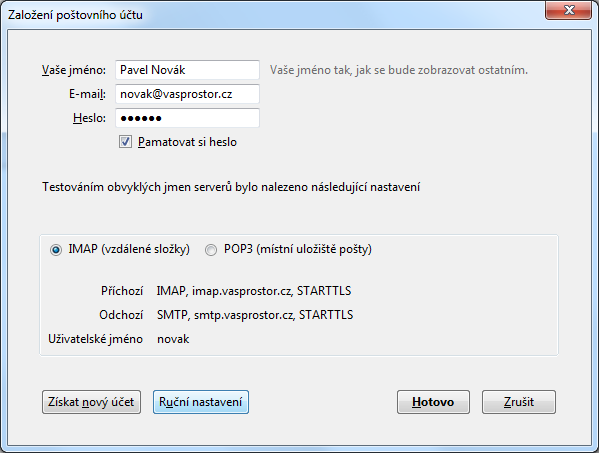The height and width of the screenshot is (453, 599).
Task: Click the Heslo label text
Action: point(89,118)
